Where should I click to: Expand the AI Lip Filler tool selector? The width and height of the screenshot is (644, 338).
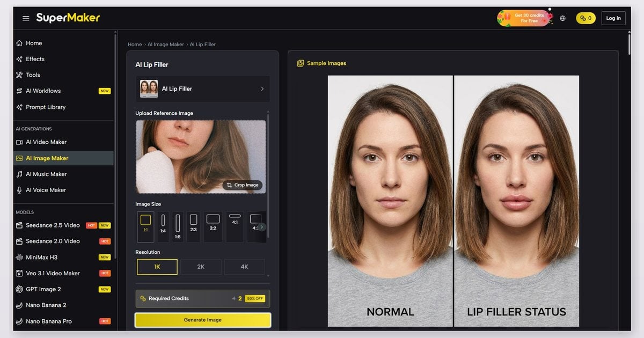pyautogui.click(x=203, y=89)
